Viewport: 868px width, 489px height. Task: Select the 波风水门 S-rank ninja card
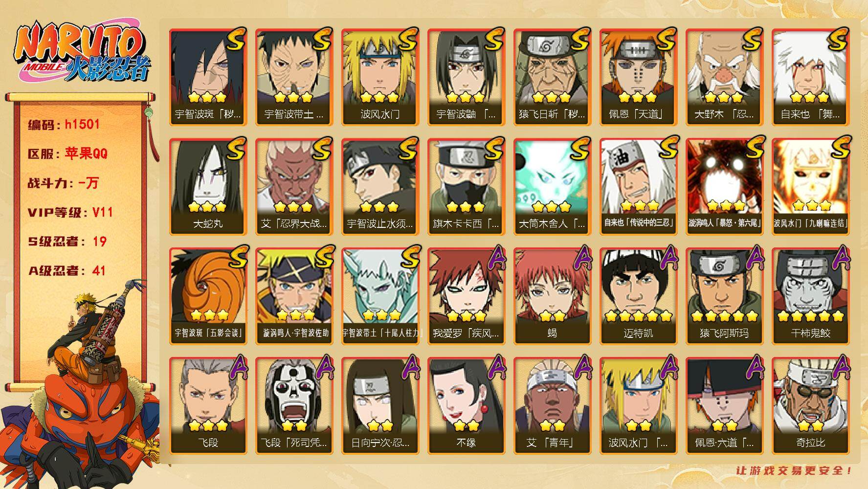[x=380, y=77]
